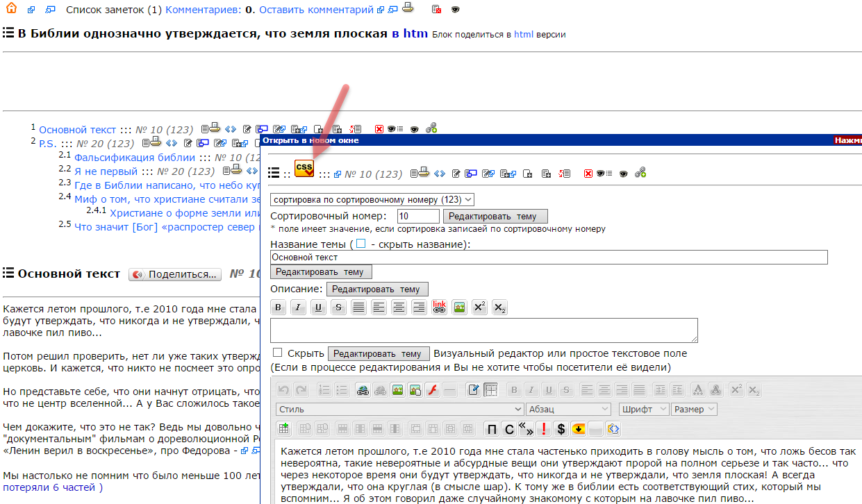Click the Undo arrow in visual editor

click(283, 390)
